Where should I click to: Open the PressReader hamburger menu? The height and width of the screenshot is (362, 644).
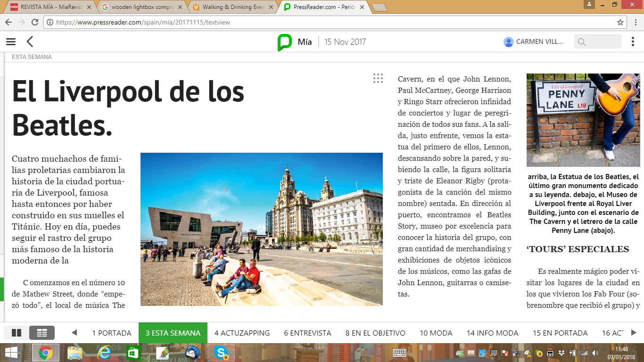coord(11,42)
